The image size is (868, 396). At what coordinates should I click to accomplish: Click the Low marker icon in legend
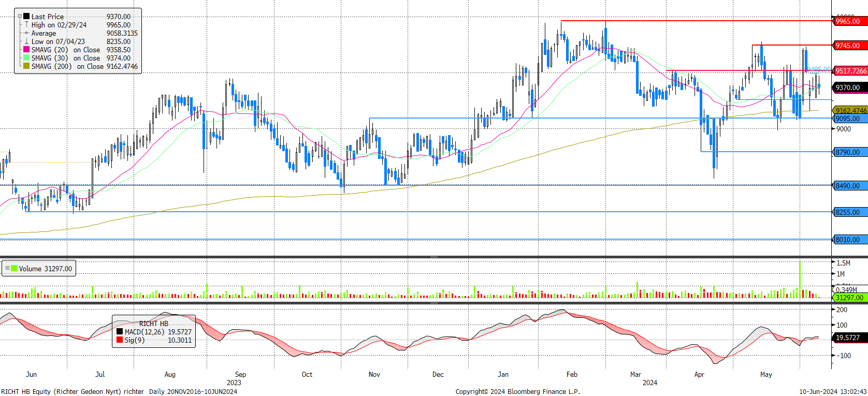26,41
